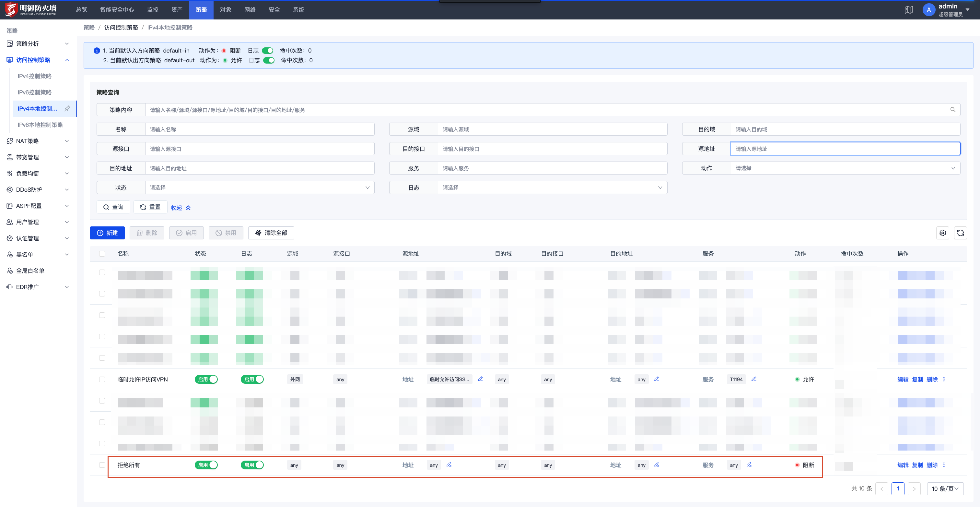Toggle 日志 switch for 临时允许IP访问VPN
The height and width of the screenshot is (507, 980).
[252, 380]
